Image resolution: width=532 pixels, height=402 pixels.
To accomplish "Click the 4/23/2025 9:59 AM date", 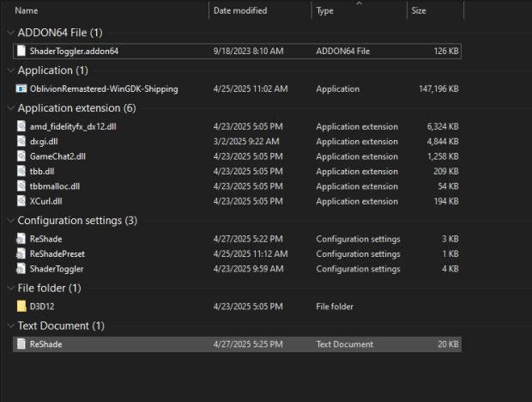I will tap(248, 269).
